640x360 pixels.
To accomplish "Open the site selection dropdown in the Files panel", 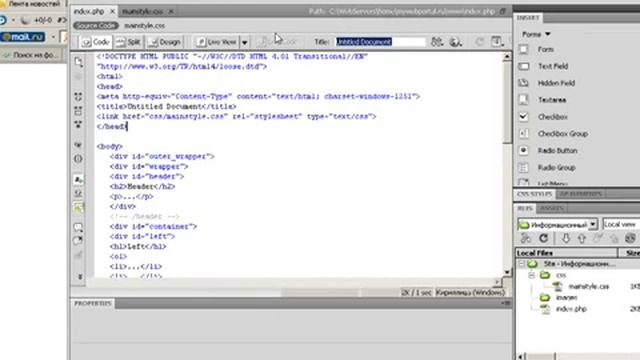I will [558, 224].
